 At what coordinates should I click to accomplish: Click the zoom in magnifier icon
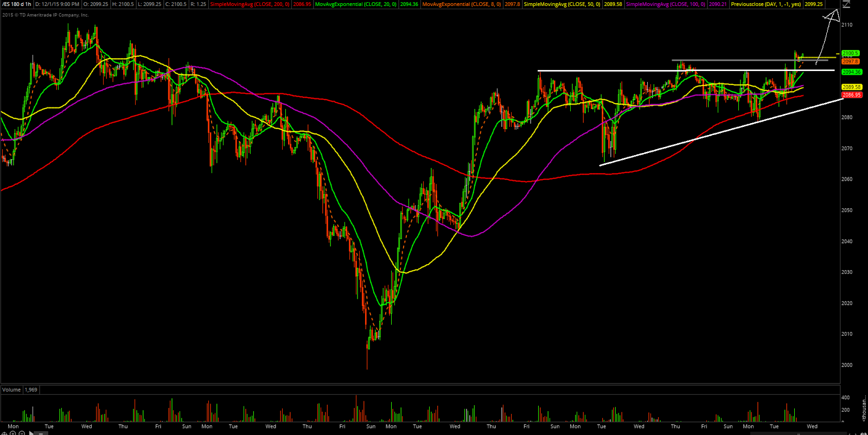coord(13,433)
